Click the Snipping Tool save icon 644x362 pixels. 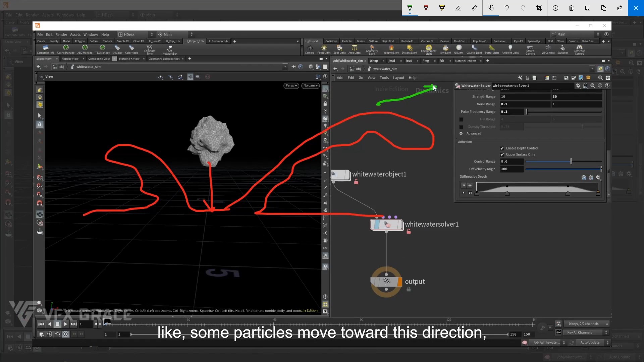click(587, 8)
